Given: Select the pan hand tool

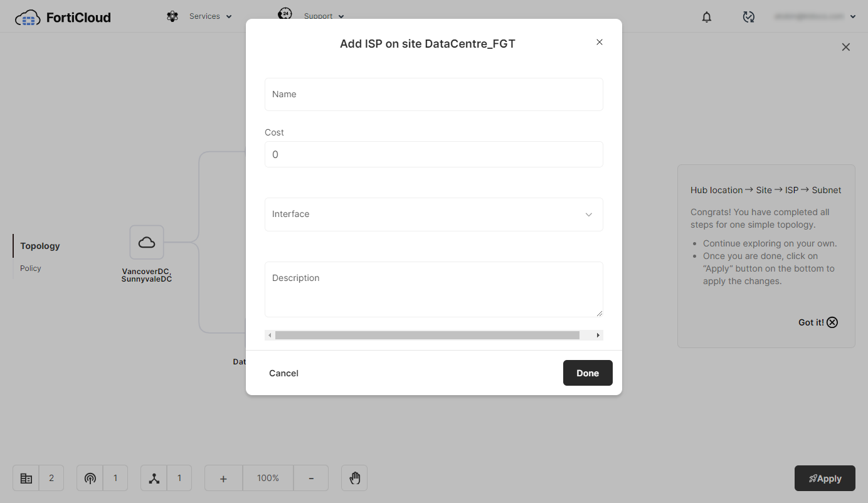Looking at the screenshot, I should 354,477.
